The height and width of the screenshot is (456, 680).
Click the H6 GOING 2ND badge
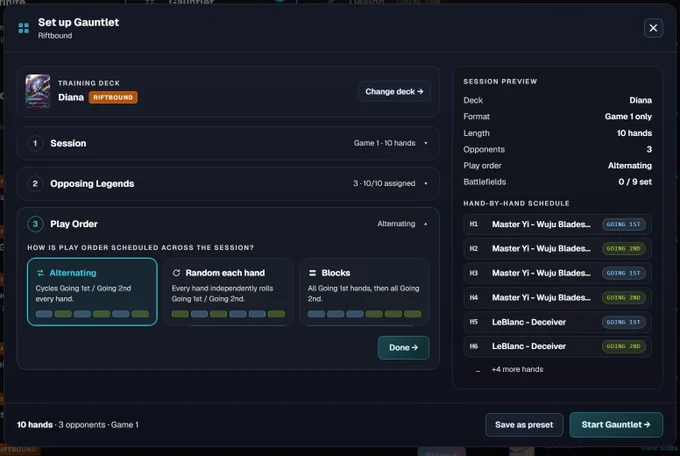click(x=623, y=346)
